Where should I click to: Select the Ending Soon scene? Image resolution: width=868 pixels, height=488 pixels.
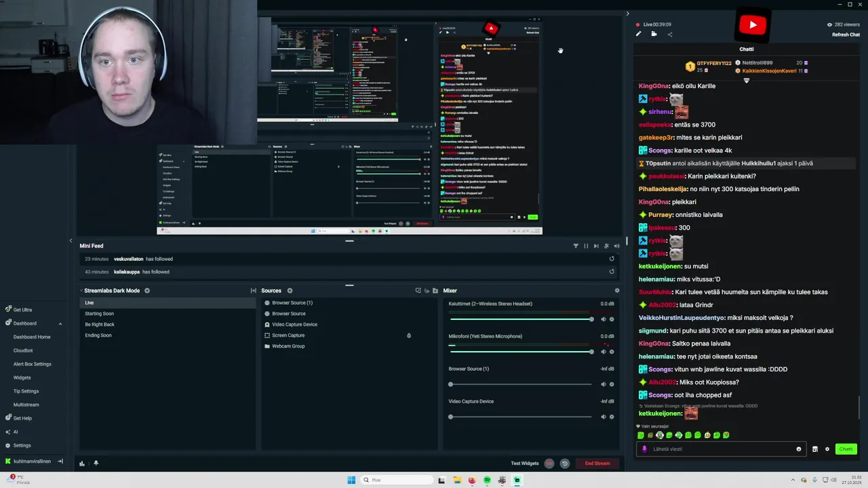[x=167, y=335]
